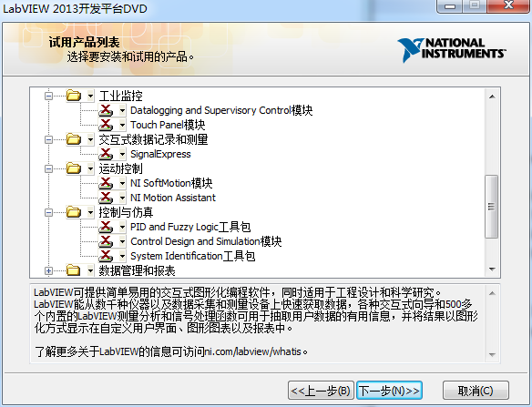Image resolution: width=532 pixels, height=407 pixels.
Task: Click the install-state icon for NI SoftMotion模块
Action: (106, 183)
